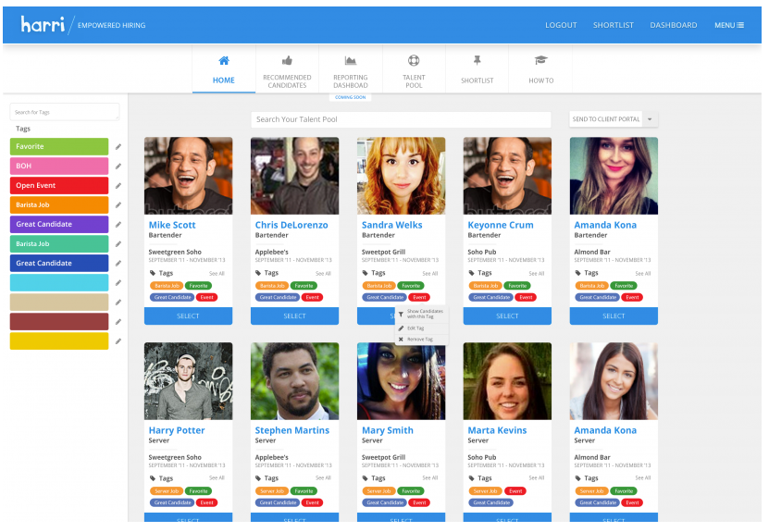
Task: Choose Show Candidates with this Tag
Action: tap(422, 314)
